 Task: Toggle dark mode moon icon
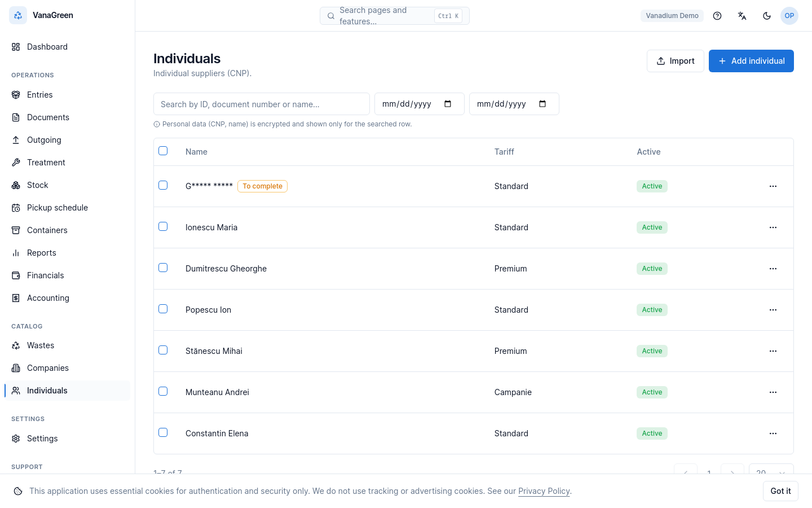pos(767,16)
